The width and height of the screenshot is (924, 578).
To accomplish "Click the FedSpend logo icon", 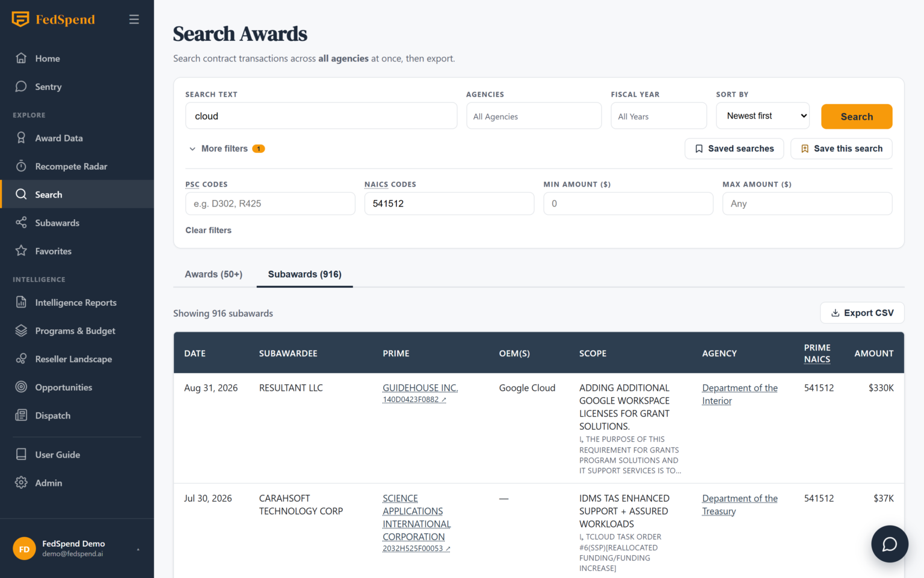I will click(20, 19).
